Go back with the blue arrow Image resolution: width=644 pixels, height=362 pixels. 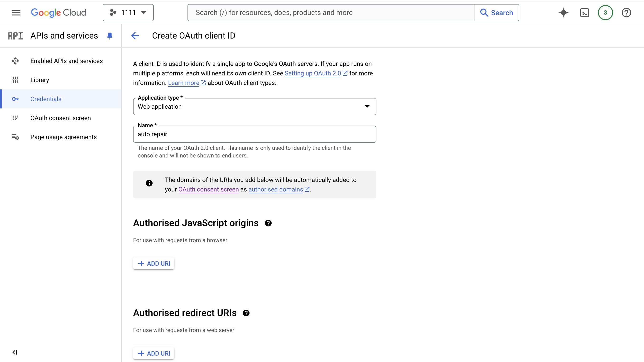[x=135, y=36]
